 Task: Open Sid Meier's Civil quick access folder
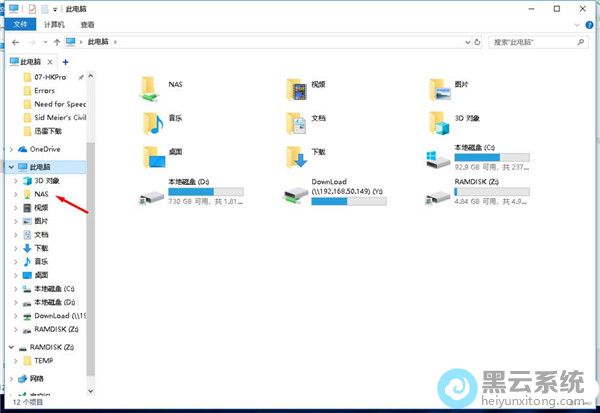(x=55, y=118)
